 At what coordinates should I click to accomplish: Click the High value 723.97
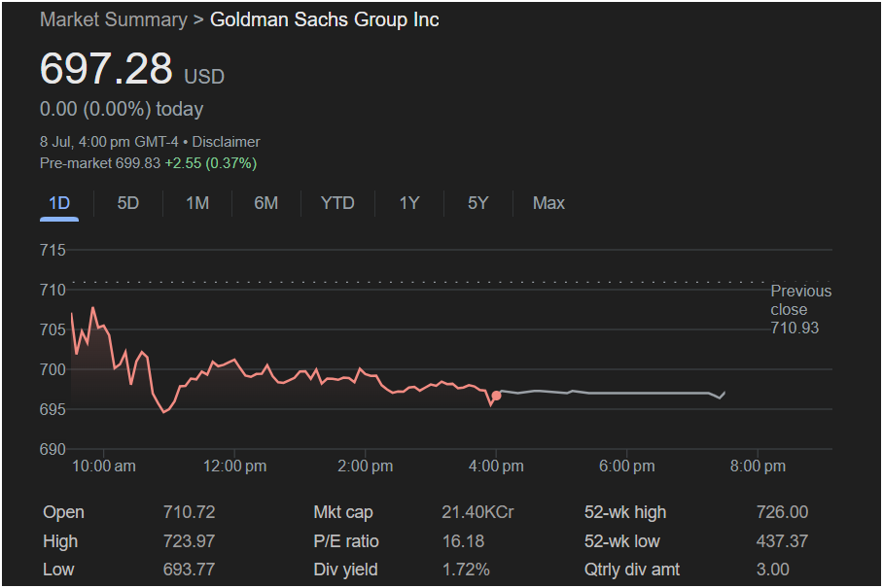pyautogui.click(x=190, y=541)
